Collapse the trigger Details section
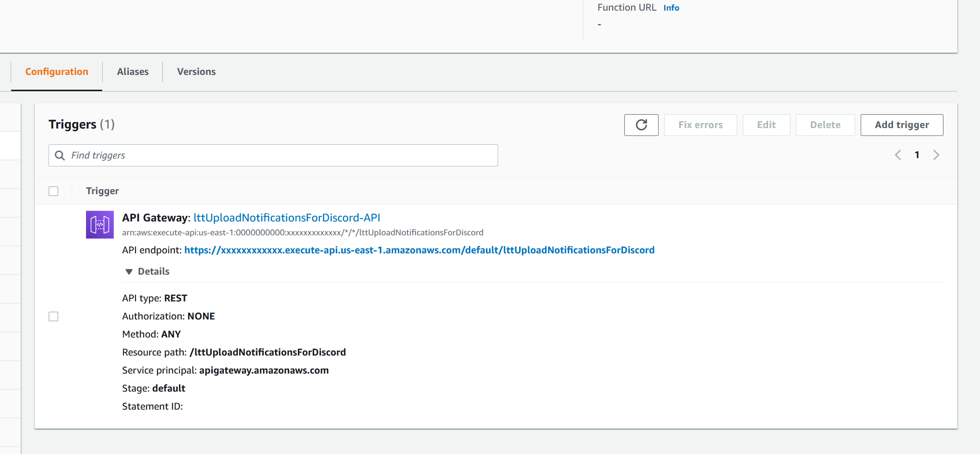 (146, 271)
